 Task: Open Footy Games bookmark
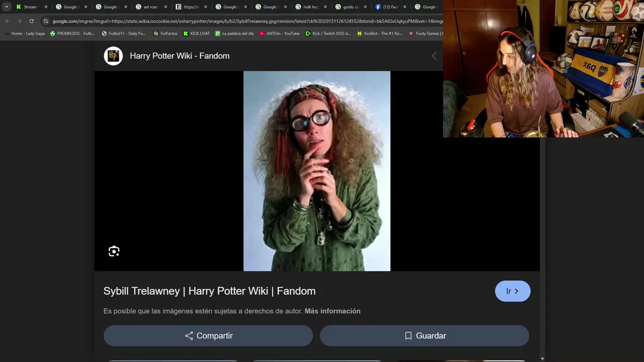(x=426, y=34)
